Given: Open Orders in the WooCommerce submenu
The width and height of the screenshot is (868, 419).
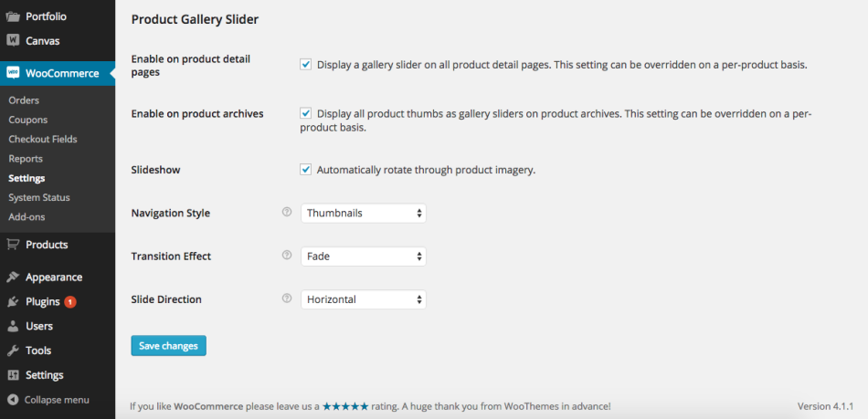Looking at the screenshot, I should [x=24, y=100].
